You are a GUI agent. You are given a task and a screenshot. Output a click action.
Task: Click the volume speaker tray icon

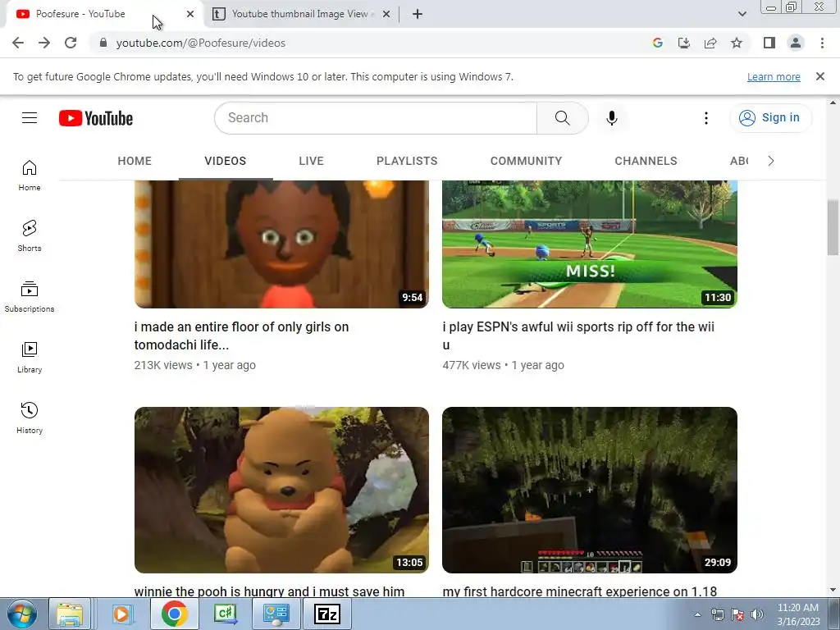[x=756, y=614]
